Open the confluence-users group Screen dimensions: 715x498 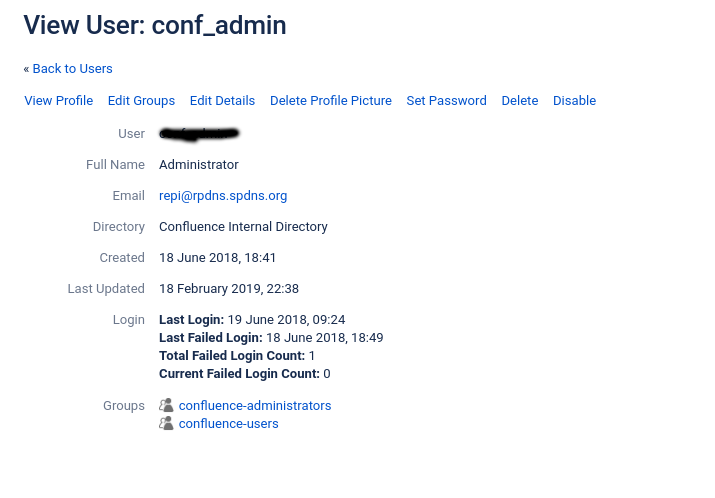[x=228, y=424]
